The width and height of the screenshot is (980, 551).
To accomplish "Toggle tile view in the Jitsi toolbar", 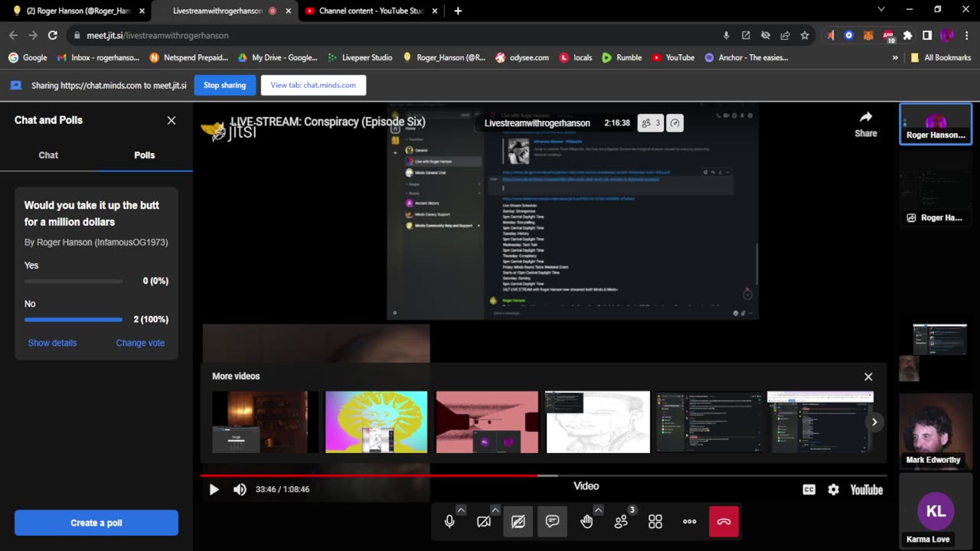I will tap(655, 522).
